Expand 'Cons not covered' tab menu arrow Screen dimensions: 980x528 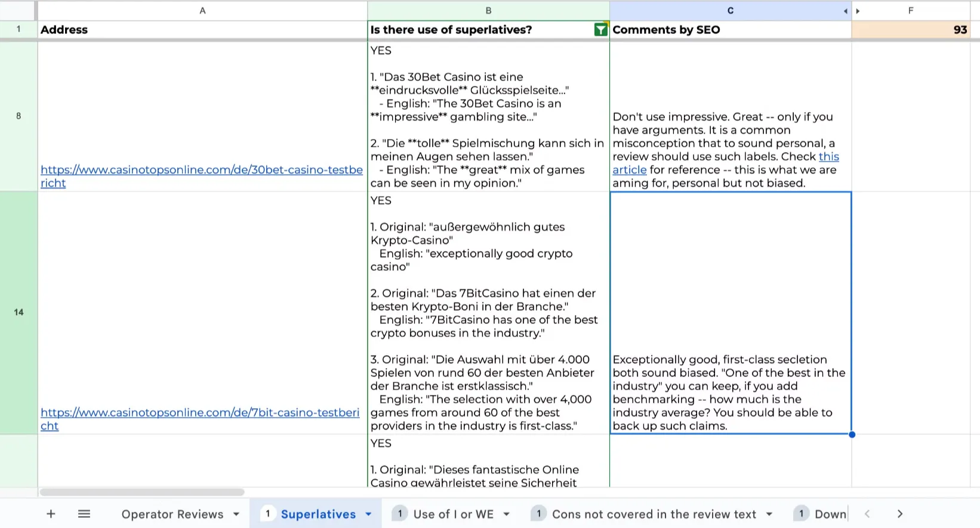[769, 514]
